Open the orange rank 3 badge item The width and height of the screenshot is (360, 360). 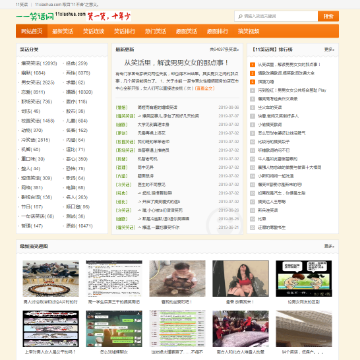pyautogui.click(x=252, y=82)
